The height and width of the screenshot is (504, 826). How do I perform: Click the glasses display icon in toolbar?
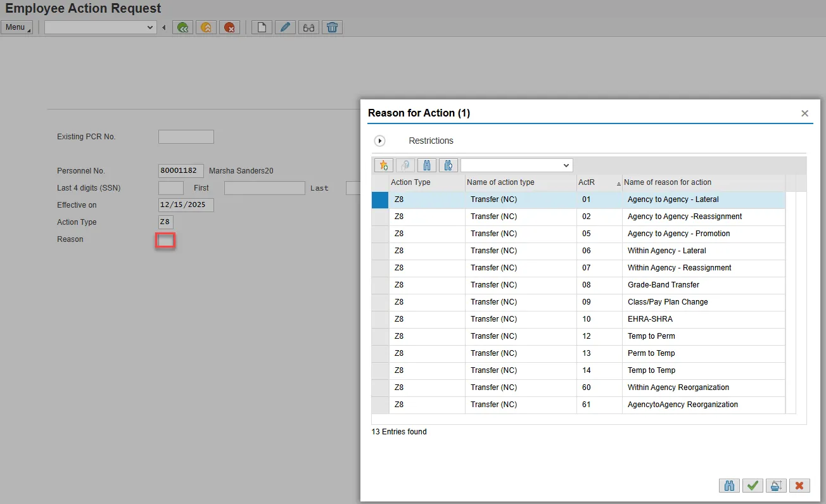coord(308,27)
